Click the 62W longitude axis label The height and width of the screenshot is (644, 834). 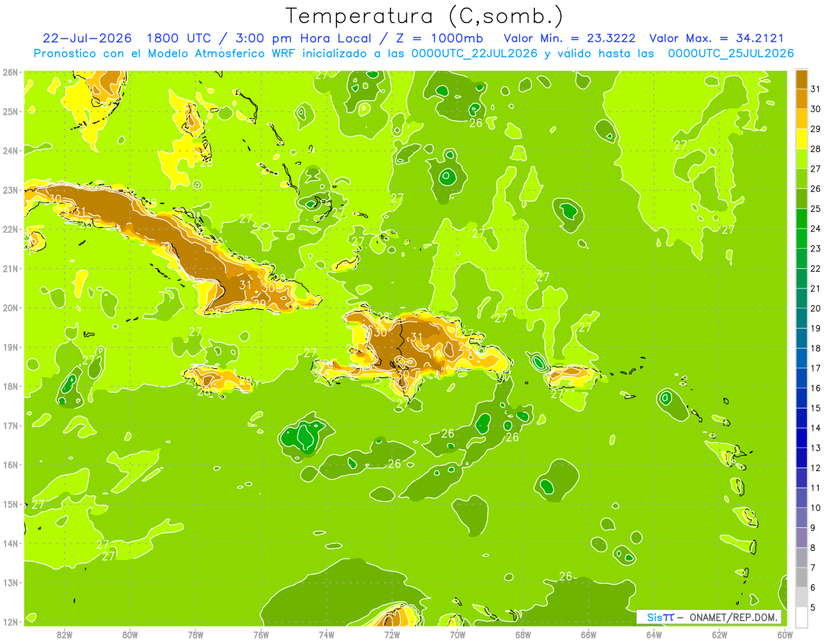[x=719, y=635]
